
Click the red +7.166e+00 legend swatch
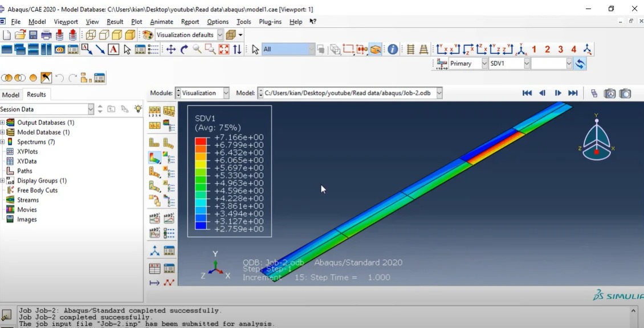point(201,141)
